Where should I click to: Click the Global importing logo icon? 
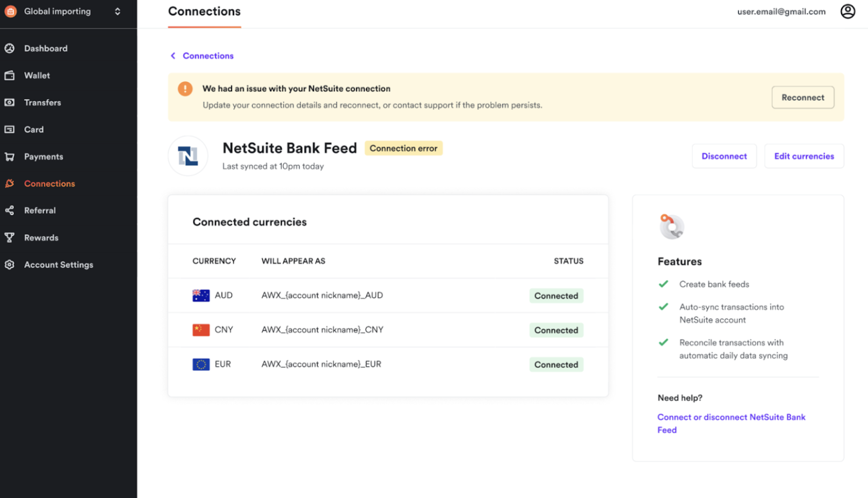point(11,11)
